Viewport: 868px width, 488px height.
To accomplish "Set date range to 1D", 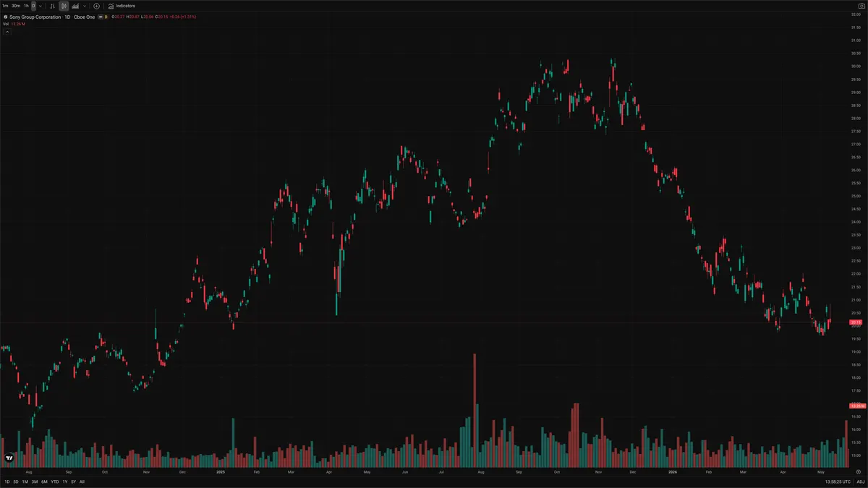I will [x=7, y=481].
